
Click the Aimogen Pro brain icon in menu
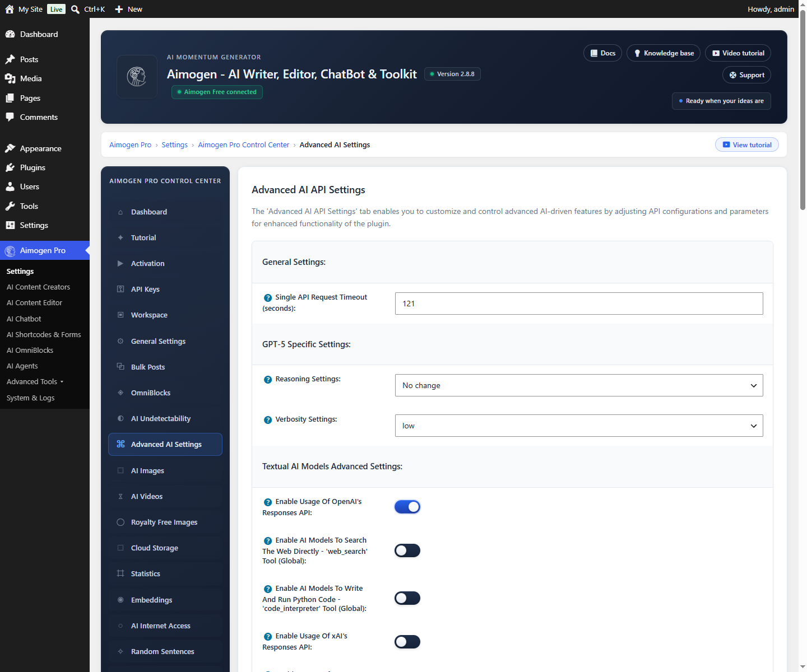click(10, 251)
